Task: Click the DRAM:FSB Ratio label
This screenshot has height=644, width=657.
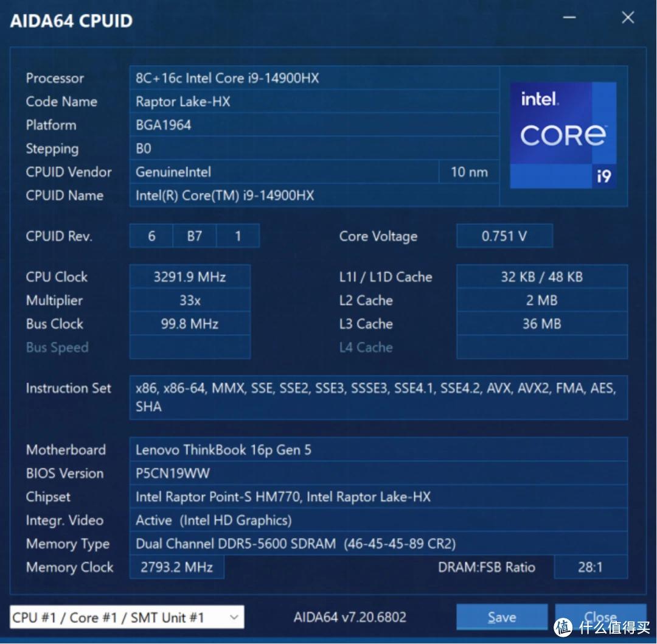Action: 487,567
